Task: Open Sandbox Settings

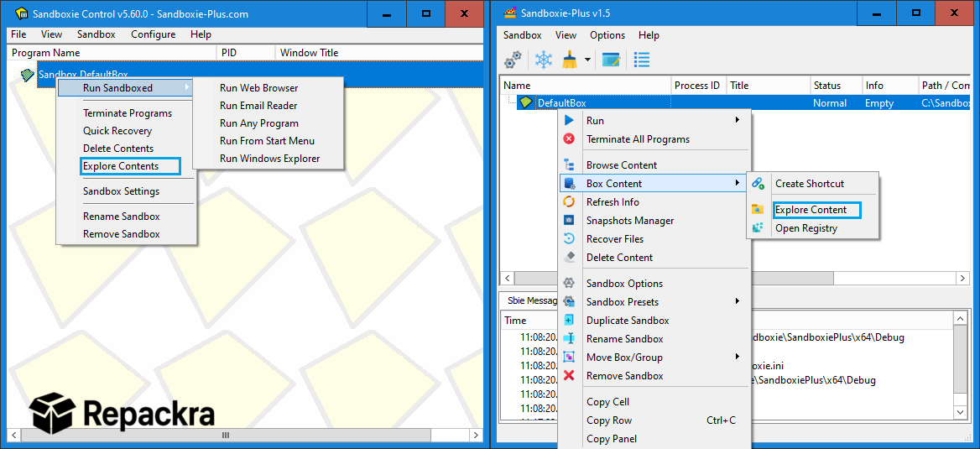Action: (122, 191)
